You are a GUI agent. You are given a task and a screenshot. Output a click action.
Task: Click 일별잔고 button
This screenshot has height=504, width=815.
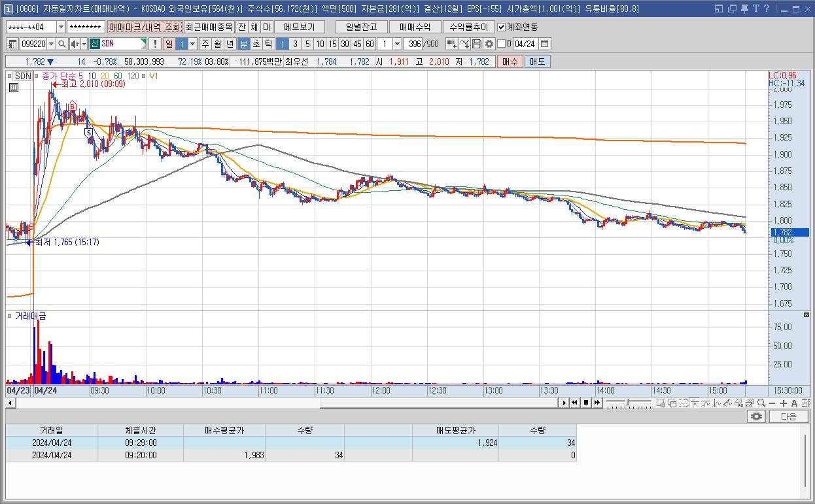(362, 27)
